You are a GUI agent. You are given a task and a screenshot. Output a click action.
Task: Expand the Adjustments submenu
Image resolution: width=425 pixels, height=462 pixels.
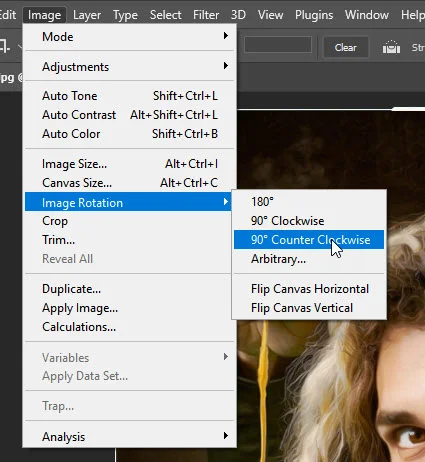click(x=129, y=67)
